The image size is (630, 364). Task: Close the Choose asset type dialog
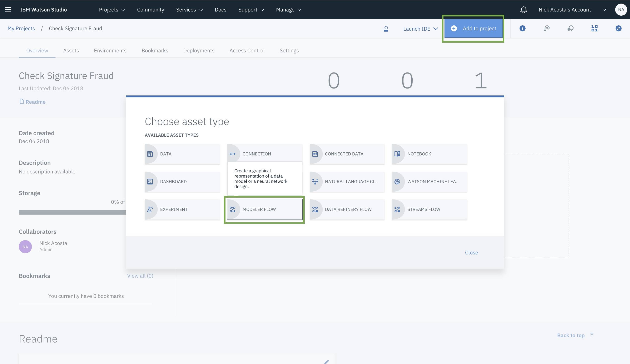471,253
